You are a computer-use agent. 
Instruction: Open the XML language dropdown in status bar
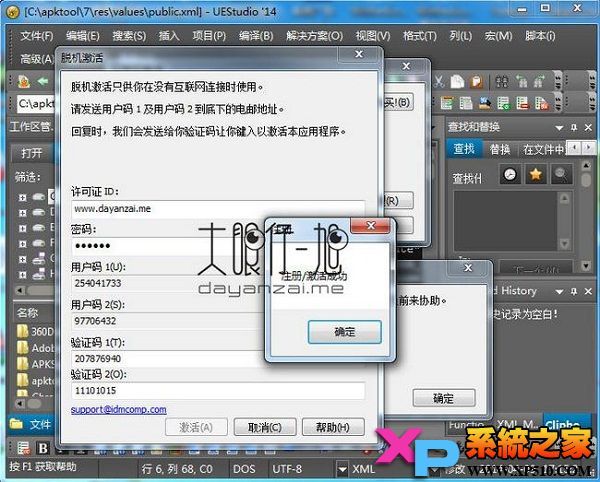coord(342,469)
